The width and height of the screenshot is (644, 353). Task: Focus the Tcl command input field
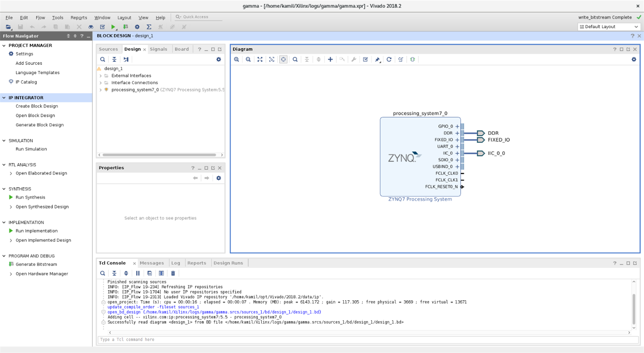click(368, 340)
